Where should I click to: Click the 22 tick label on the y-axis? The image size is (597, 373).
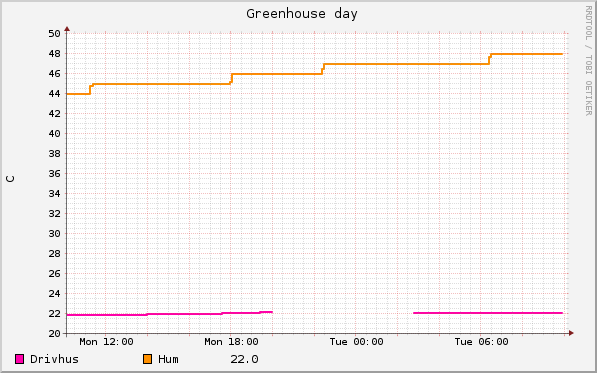click(x=54, y=314)
